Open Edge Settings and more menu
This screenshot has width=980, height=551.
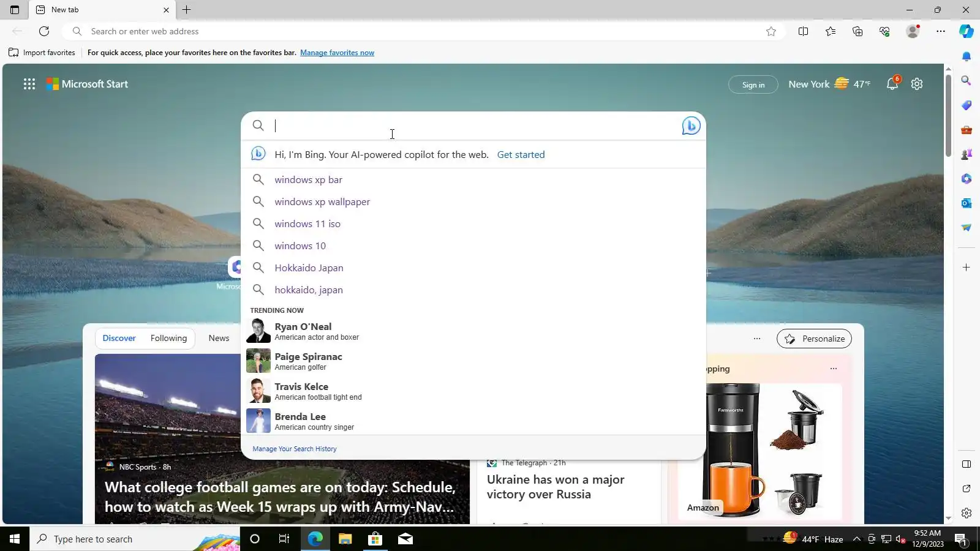tap(941, 31)
